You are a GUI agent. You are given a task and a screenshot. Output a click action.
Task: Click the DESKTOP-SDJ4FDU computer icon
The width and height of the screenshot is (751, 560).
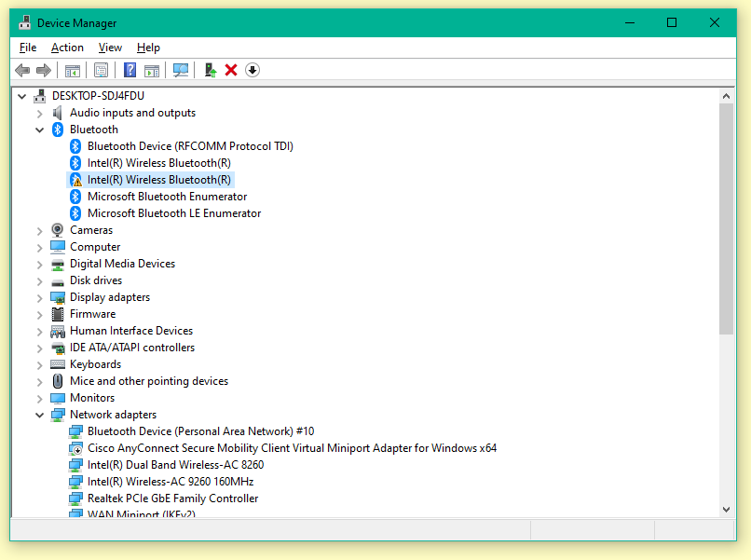[x=40, y=96]
